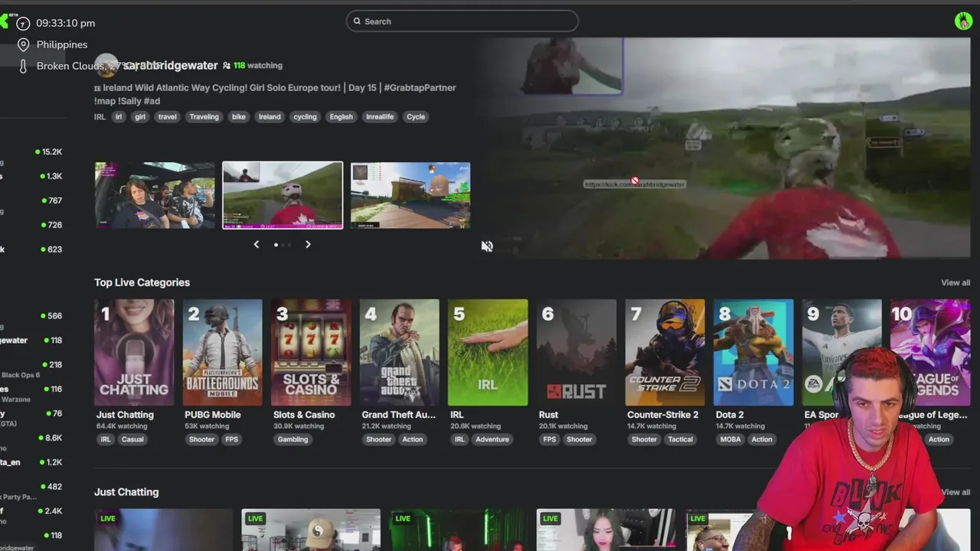Go to previous carousel slide arrow
The width and height of the screenshot is (980, 551).
click(x=256, y=244)
